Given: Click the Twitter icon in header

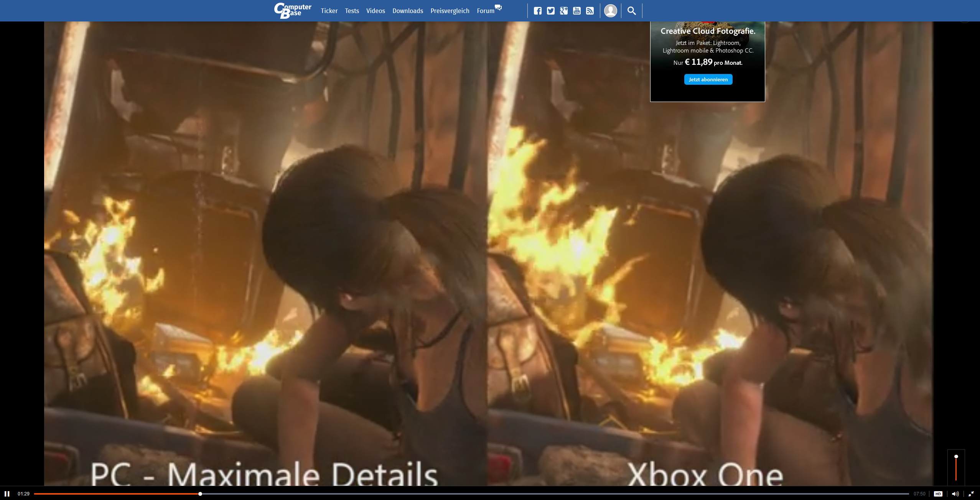Looking at the screenshot, I should point(551,11).
